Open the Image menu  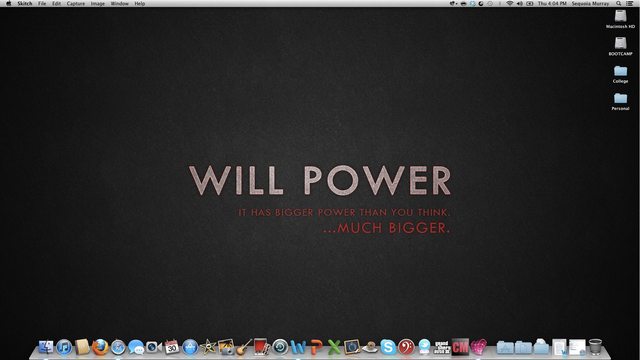[98, 3]
